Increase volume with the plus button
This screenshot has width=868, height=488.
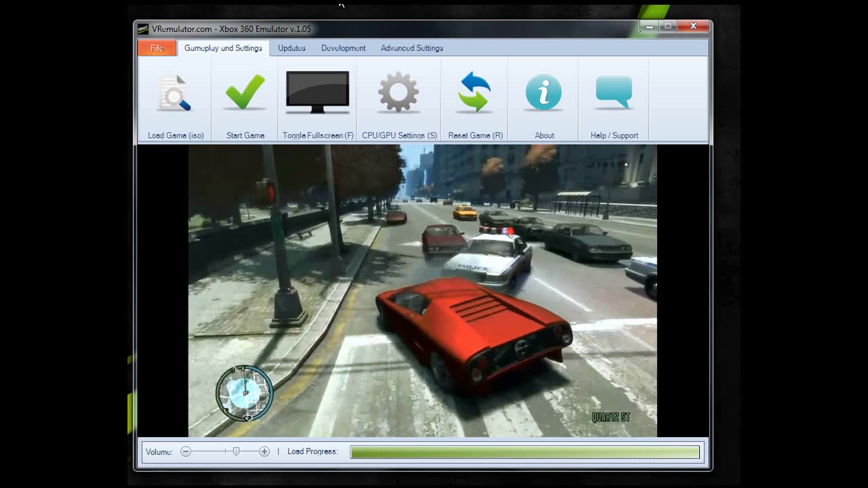pos(264,451)
